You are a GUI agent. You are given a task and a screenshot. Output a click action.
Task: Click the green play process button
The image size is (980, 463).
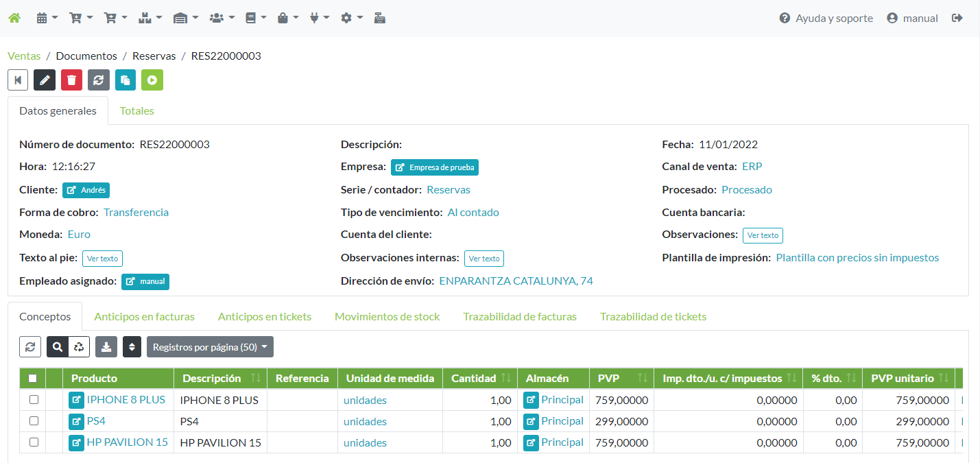click(152, 80)
